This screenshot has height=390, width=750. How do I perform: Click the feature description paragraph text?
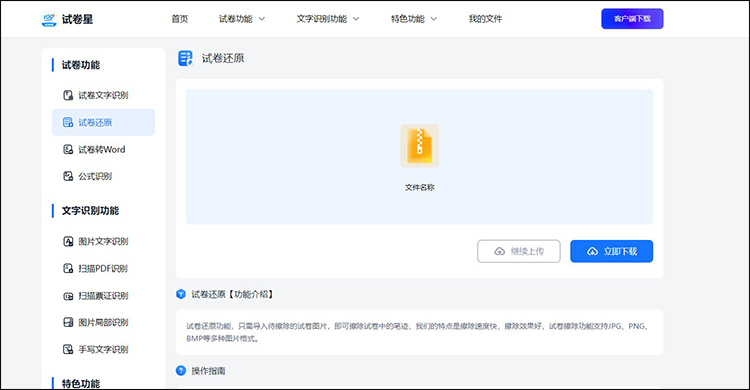point(419,332)
